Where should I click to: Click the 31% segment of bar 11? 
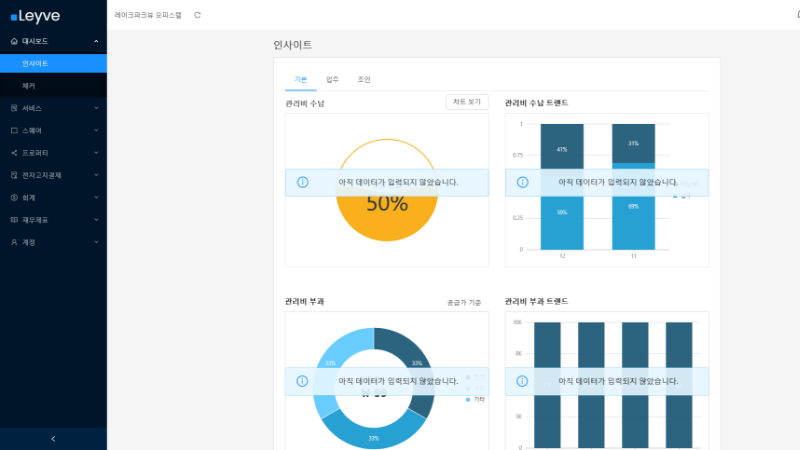pos(633,143)
